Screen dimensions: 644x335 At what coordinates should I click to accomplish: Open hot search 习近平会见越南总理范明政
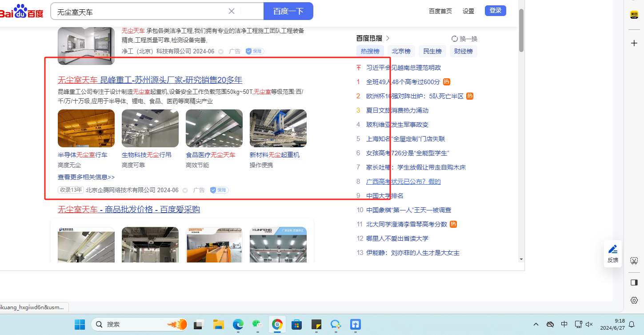404,68
